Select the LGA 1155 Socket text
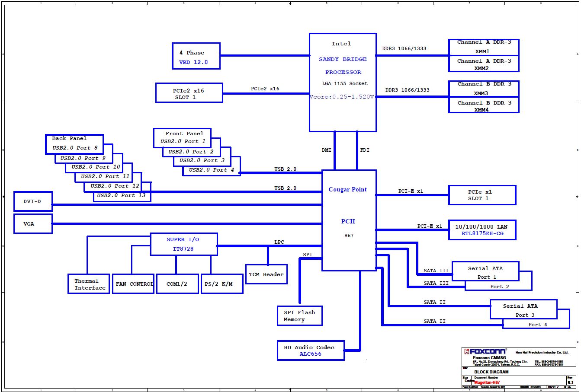 (345, 83)
